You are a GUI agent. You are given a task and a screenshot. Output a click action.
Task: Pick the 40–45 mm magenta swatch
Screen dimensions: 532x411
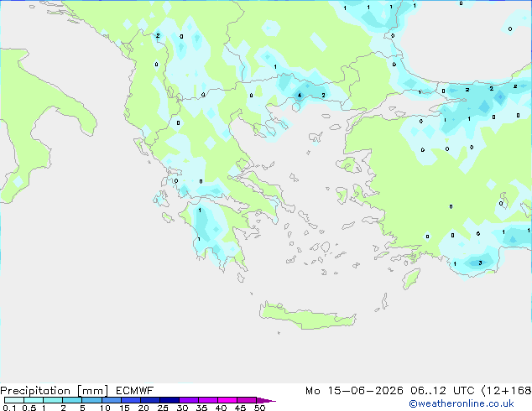[x=227, y=400]
